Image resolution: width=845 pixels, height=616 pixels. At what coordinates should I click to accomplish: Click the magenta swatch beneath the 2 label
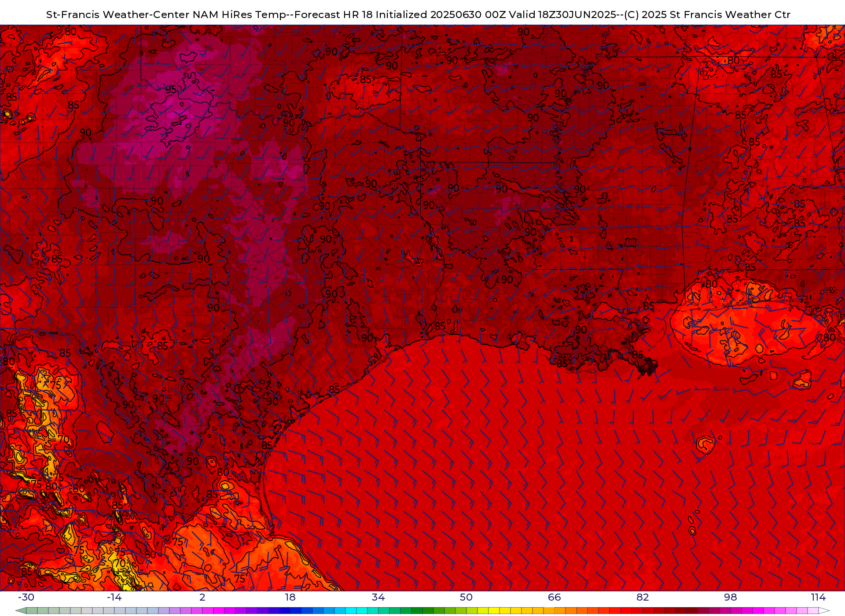click(x=208, y=611)
